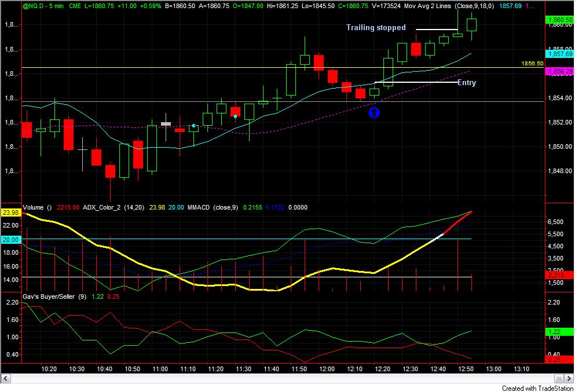The image size is (575, 392).
Task: Select the "Mov Avg 2 Lines" indicator label
Action: pyautogui.click(x=427, y=6)
